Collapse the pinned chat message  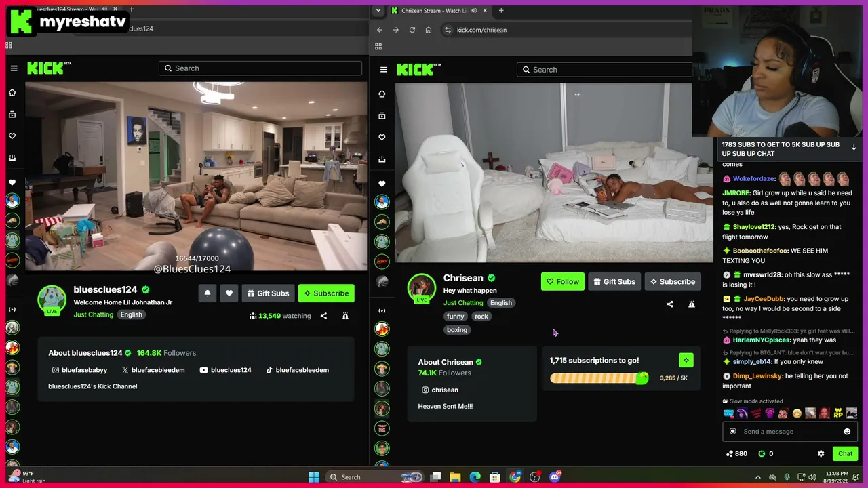pyautogui.click(x=854, y=147)
